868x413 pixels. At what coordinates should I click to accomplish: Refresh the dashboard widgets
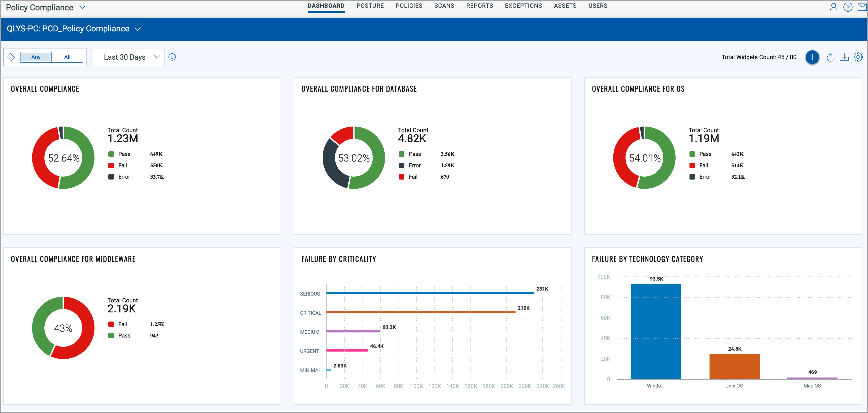click(830, 57)
